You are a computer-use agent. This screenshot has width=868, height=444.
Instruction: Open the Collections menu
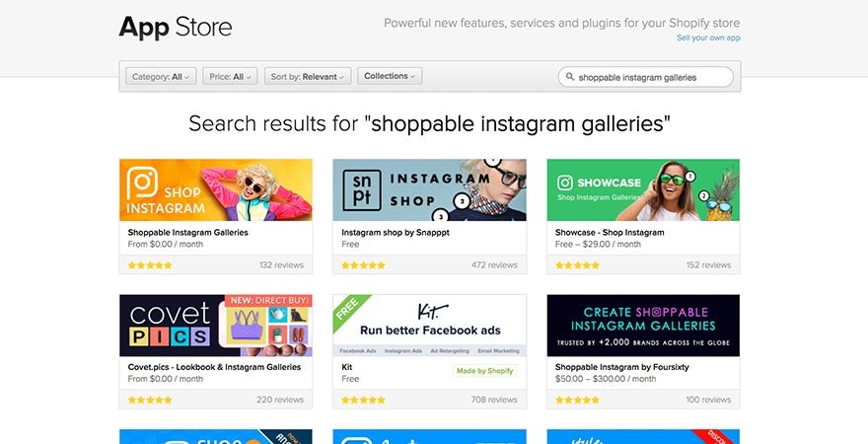(x=390, y=76)
